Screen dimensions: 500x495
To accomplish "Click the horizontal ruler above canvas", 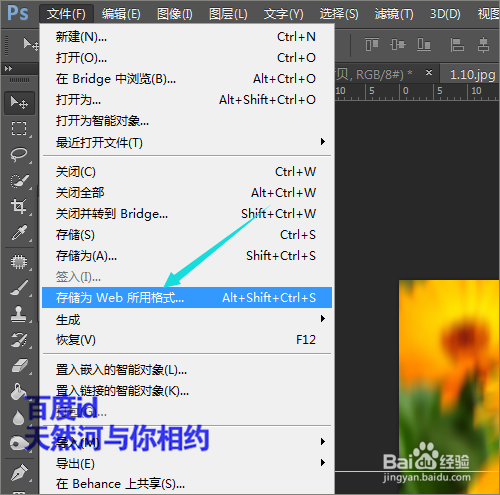I will [x=417, y=92].
